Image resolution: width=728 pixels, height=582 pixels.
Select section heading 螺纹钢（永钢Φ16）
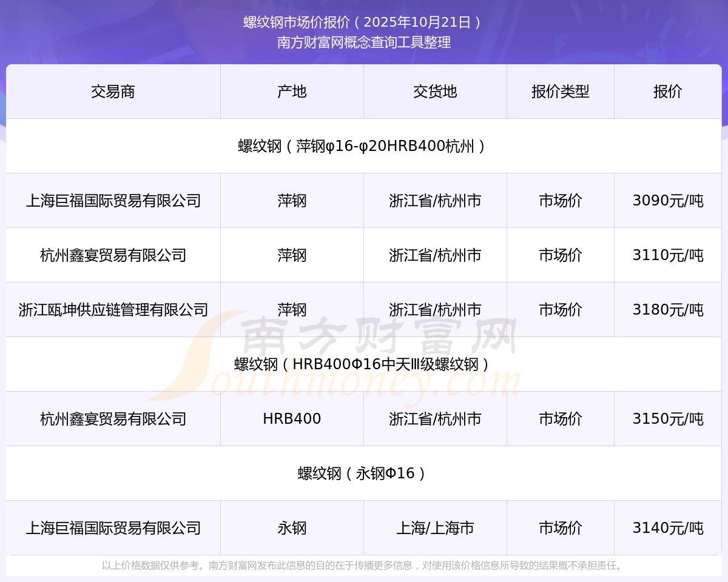point(364,473)
